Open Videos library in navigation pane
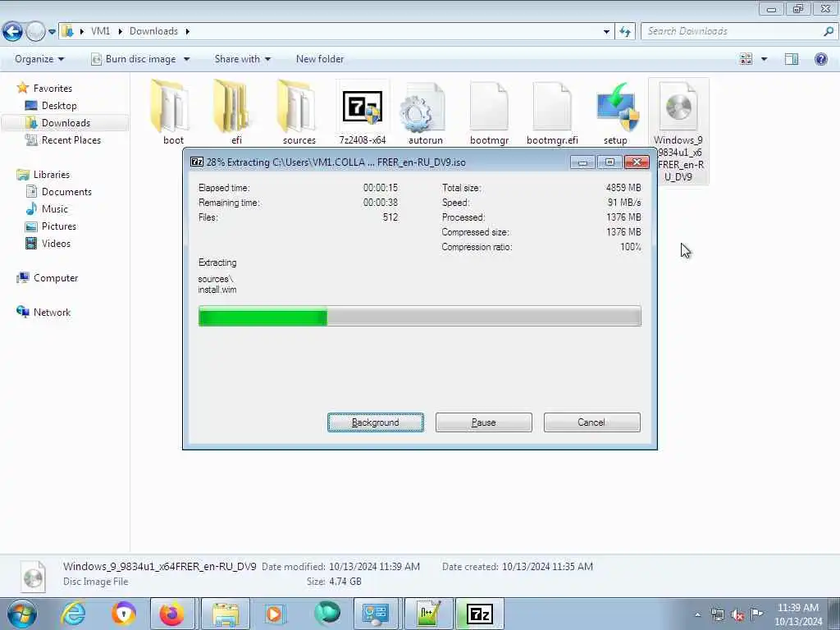 click(x=56, y=243)
